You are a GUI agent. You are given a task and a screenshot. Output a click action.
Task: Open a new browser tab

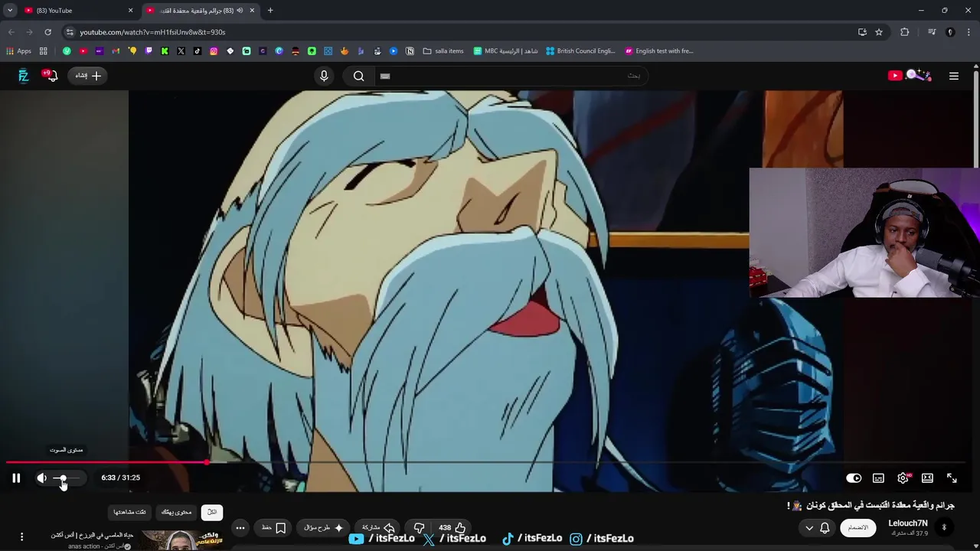click(x=270, y=10)
